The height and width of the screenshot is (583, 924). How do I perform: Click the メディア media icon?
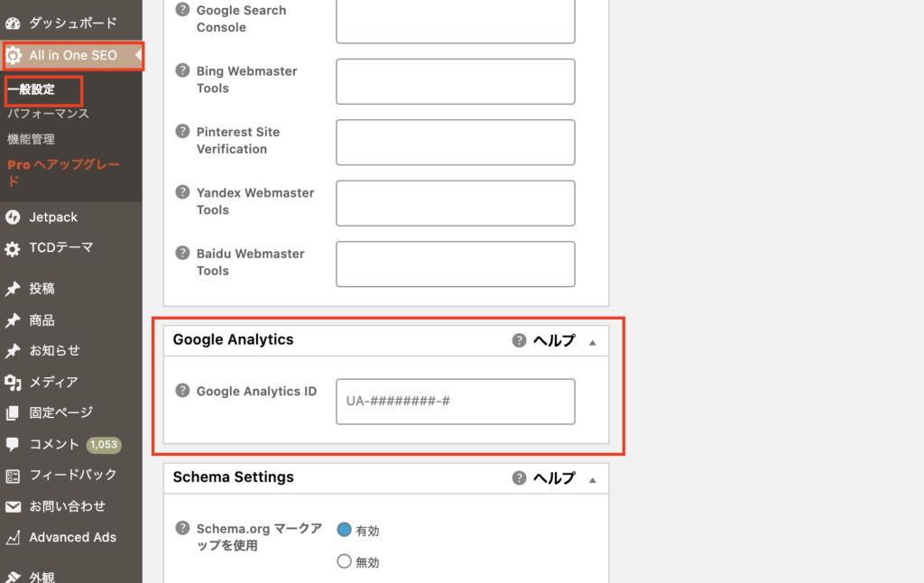[x=13, y=383]
